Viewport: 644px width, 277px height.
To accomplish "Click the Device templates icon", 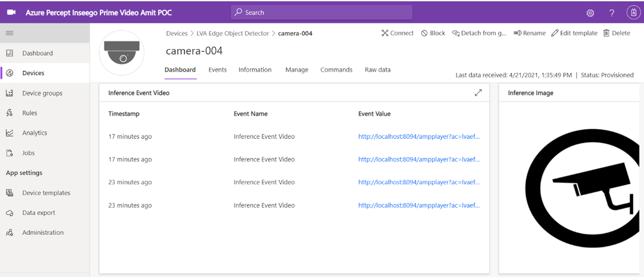I will click(10, 192).
